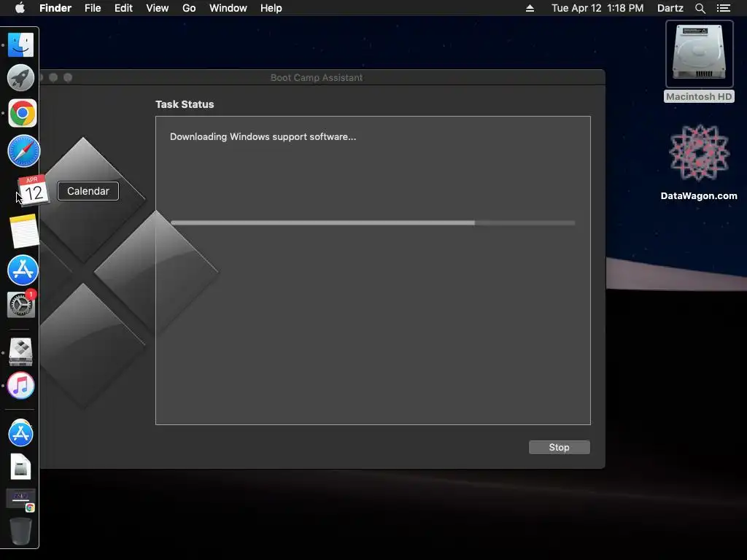Screen dimensions: 747x560
Task: Open the Finder menu
Action: pos(55,8)
